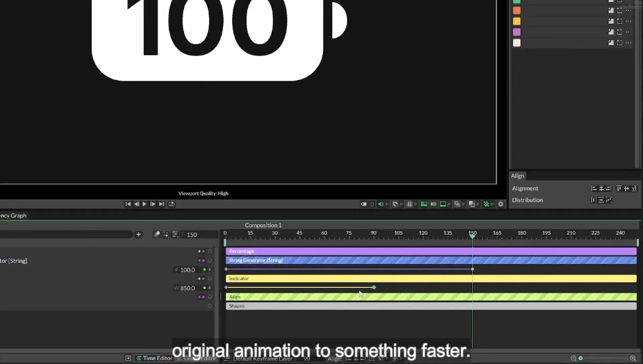The image size is (643, 364).
Task: Select the green keyframe on Indicator width track
Action: click(x=374, y=287)
